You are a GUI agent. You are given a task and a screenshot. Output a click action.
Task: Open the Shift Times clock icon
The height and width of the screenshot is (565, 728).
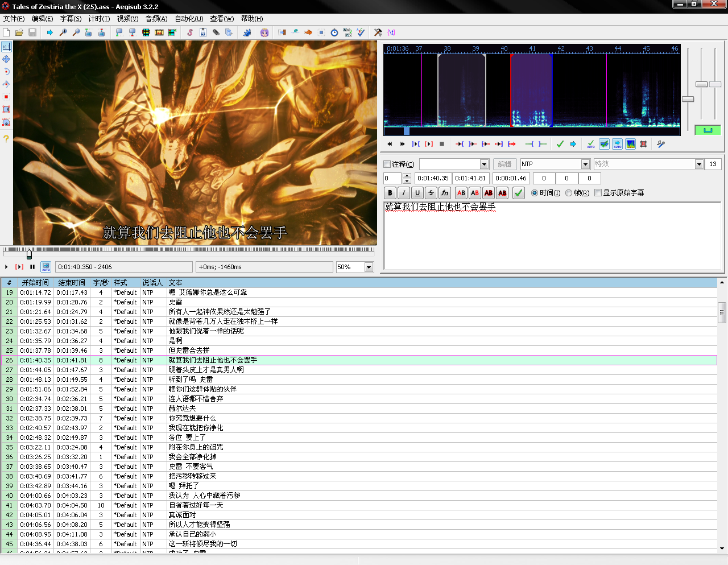(x=334, y=32)
